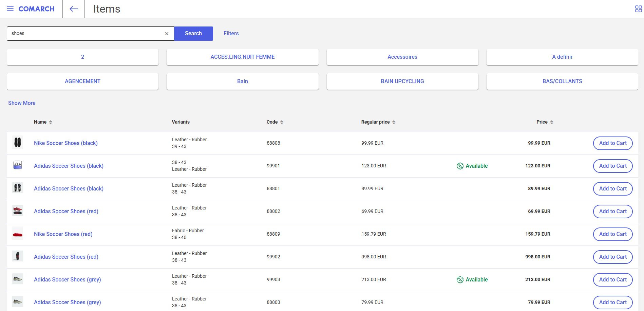Open Adidas Soccer Shoes (red) code 99902

point(66,257)
